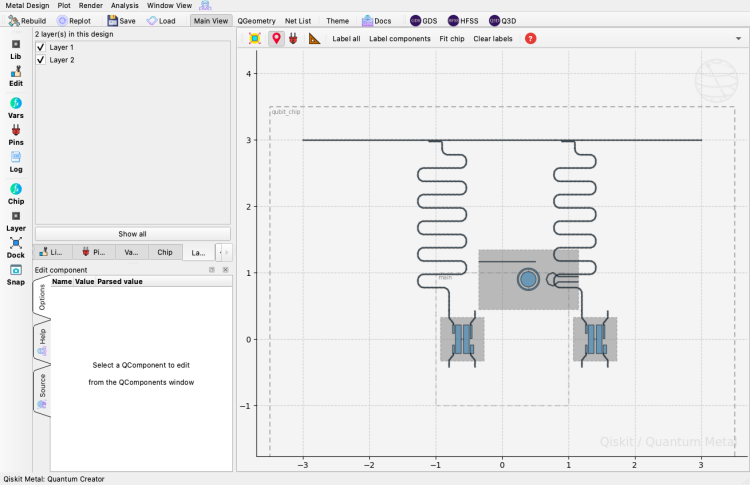Click the Layer 2 label text
Image resolution: width=750 pixels, height=485 pixels.
62,60
